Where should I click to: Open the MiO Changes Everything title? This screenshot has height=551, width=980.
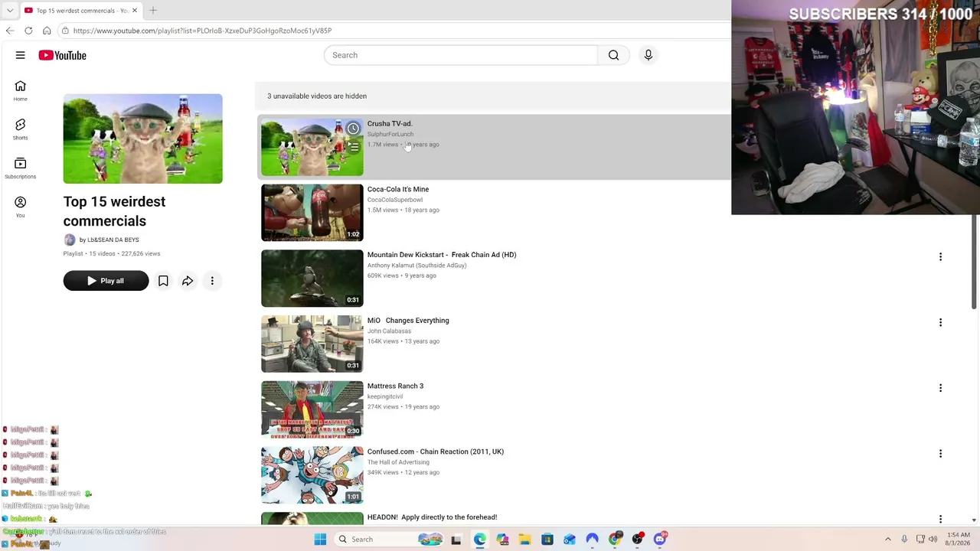click(408, 321)
